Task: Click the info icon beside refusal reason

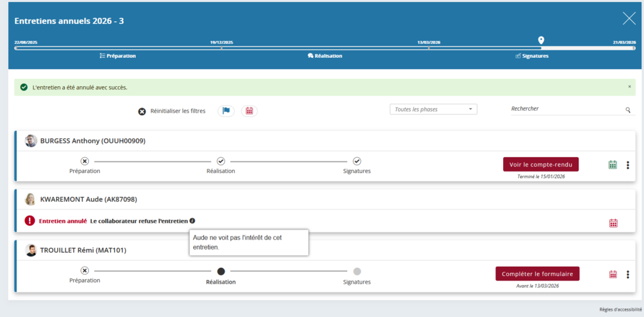Action: [192, 221]
